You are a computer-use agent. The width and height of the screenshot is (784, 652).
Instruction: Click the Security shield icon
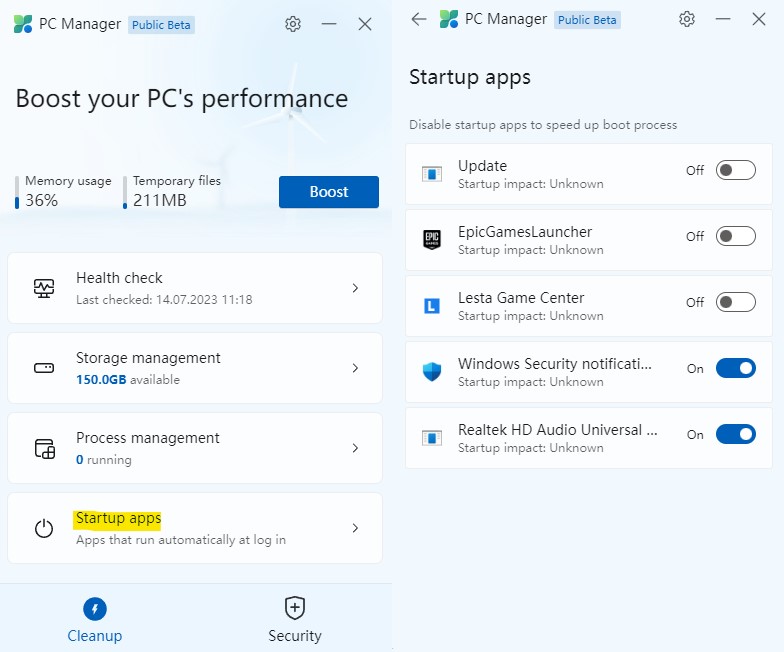(294, 608)
